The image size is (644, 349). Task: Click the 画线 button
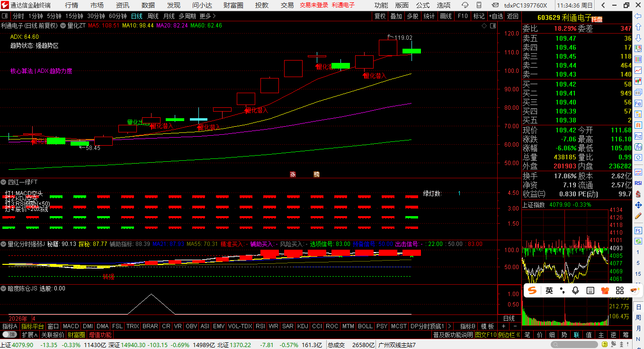pos(446,16)
